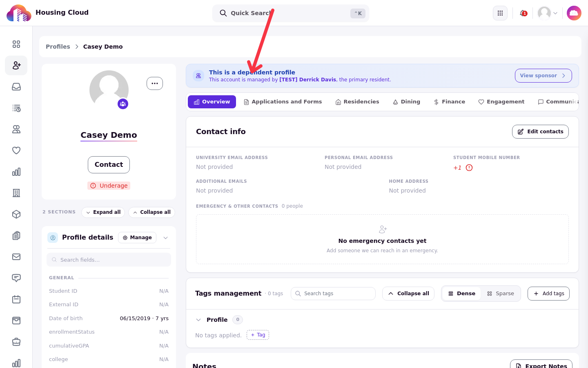Image resolution: width=588 pixels, height=368 pixels.
Task: Switch tags view to Sparse
Action: pyautogui.click(x=501, y=294)
